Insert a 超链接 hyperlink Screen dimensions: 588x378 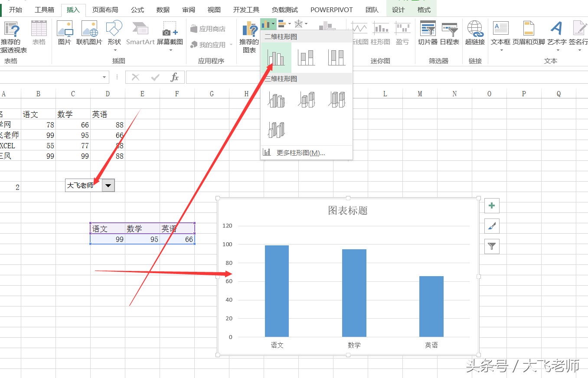475,33
